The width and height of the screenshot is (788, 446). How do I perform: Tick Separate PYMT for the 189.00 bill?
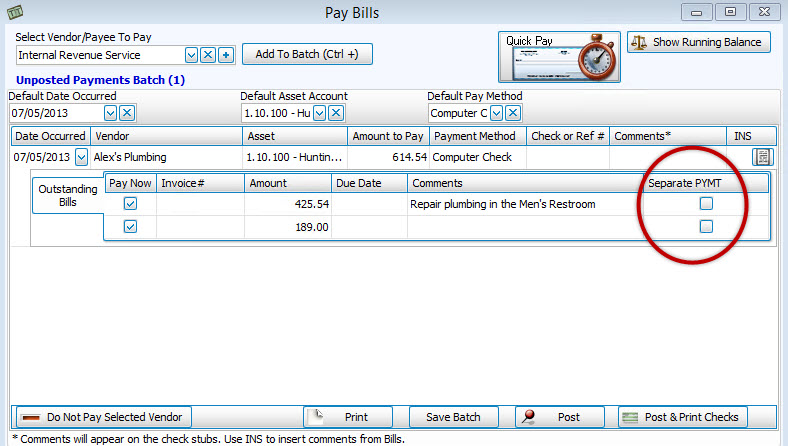(x=706, y=227)
